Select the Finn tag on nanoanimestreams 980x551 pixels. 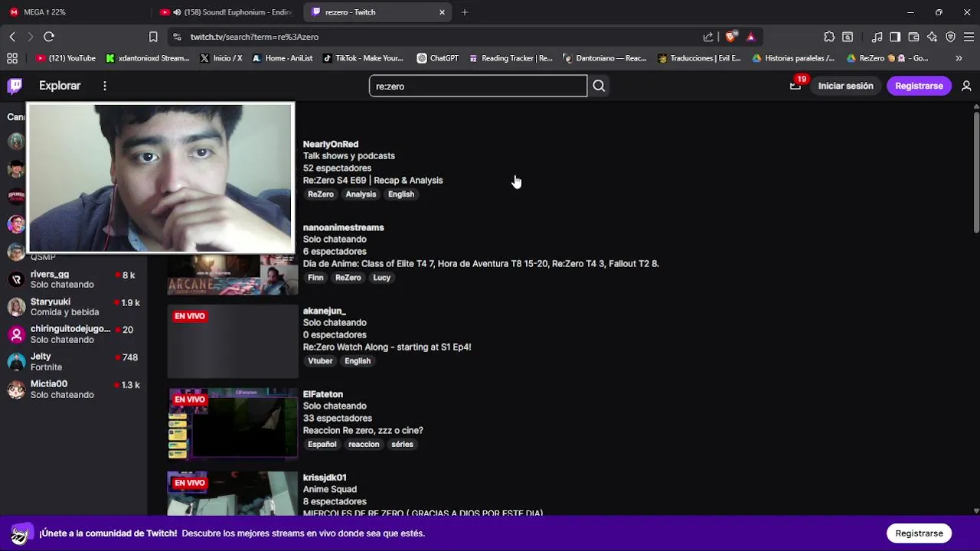tap(315, 278)
